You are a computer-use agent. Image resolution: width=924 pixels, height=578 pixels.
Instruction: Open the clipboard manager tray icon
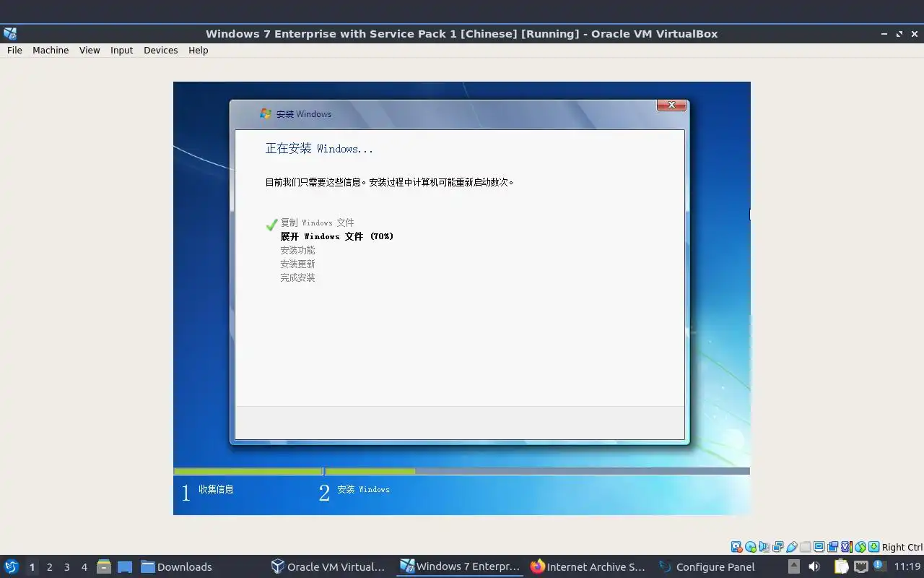(841, 566)
